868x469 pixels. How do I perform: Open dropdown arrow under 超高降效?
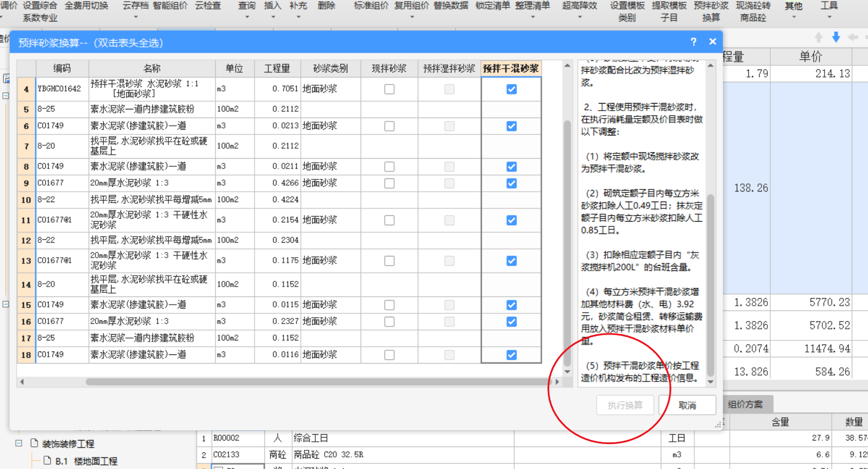point(579,17)
